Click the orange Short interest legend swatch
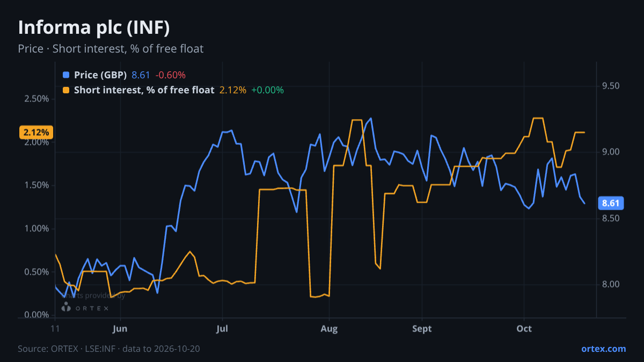The height and width of the screenshot is (362, 644). click(66, 90)
